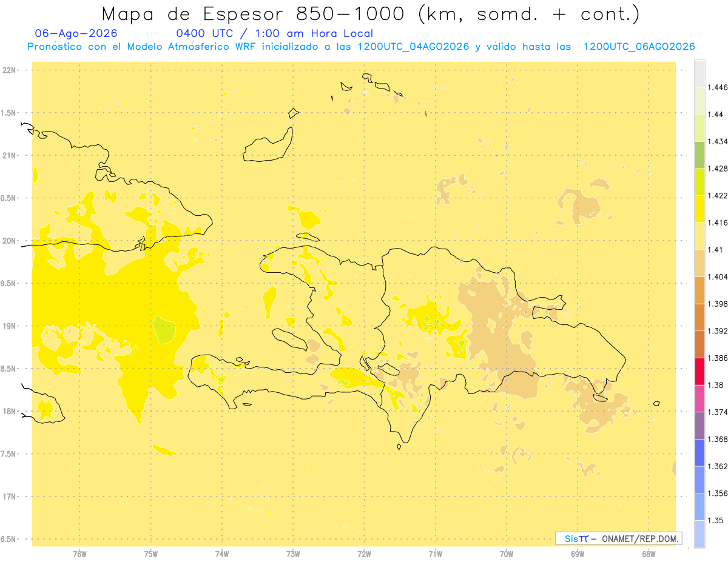
Task: Click the longitude label '73W'
Action: (293, 554)
